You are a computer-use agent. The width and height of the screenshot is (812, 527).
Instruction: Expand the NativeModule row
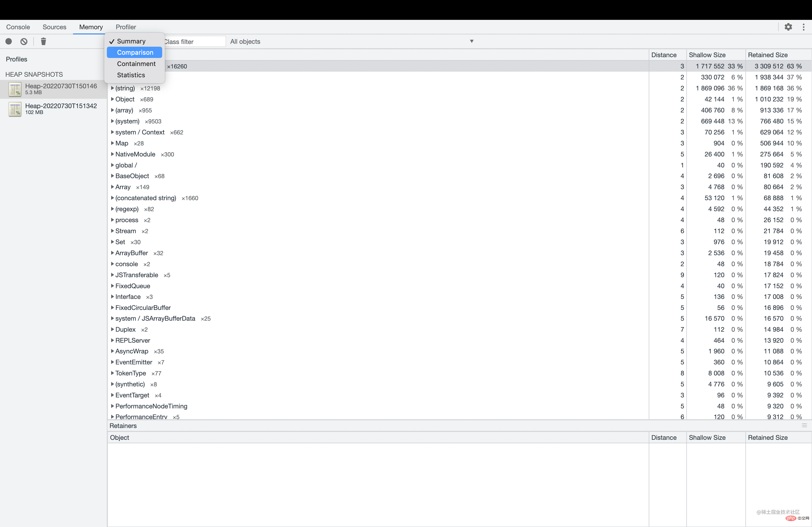coord(112,154)
